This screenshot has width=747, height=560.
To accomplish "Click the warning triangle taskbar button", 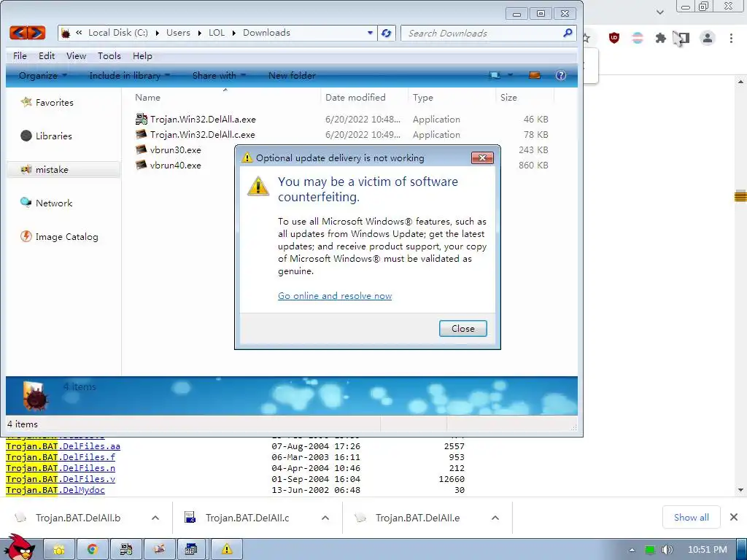I will tap(227, 550).
